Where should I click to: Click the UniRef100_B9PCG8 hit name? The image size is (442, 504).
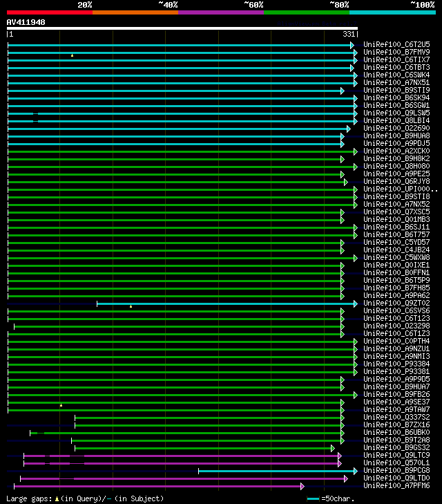(396, 470)
